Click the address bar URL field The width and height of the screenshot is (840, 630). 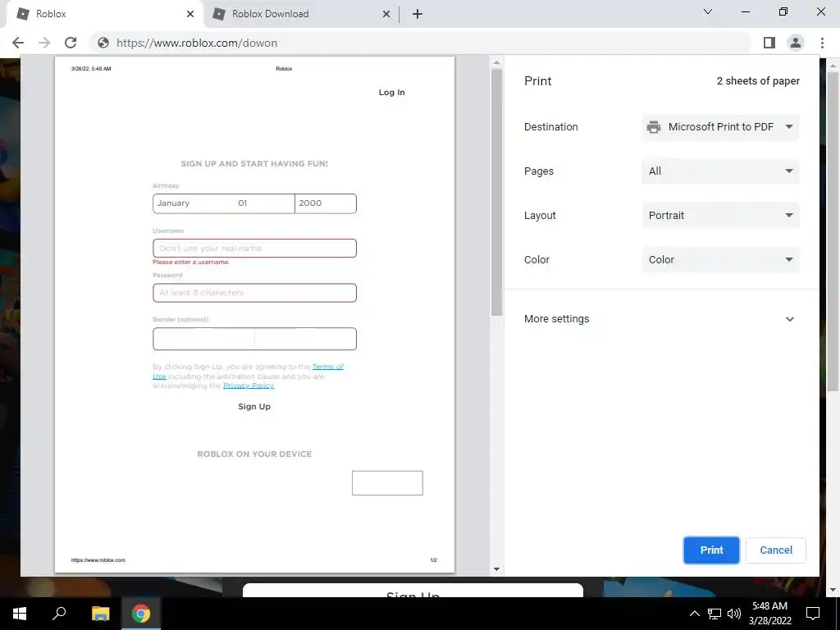point(421,43)
